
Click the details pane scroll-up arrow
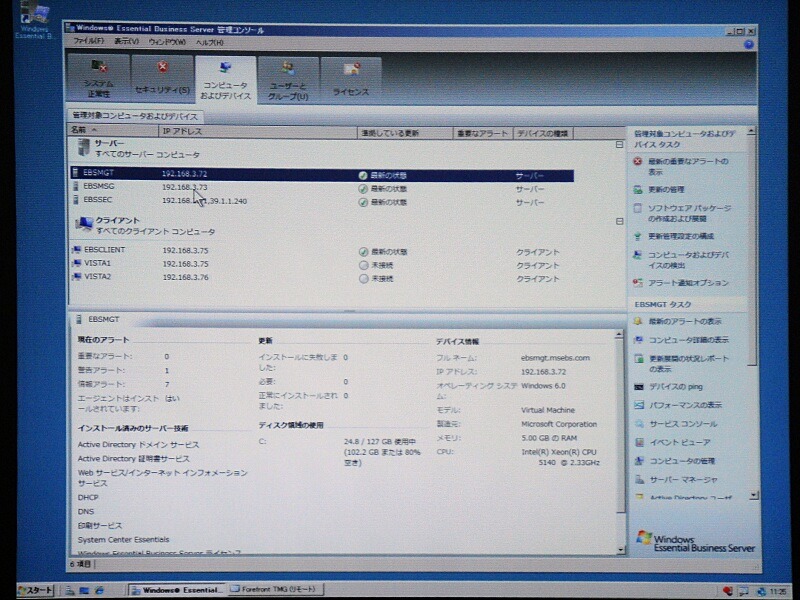click(619, 335)
